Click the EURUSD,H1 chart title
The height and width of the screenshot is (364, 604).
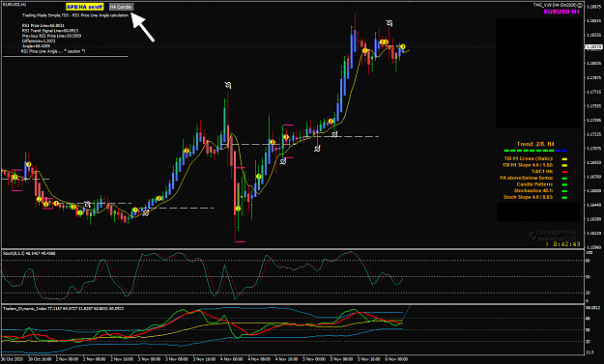click(x=14, y=4)
